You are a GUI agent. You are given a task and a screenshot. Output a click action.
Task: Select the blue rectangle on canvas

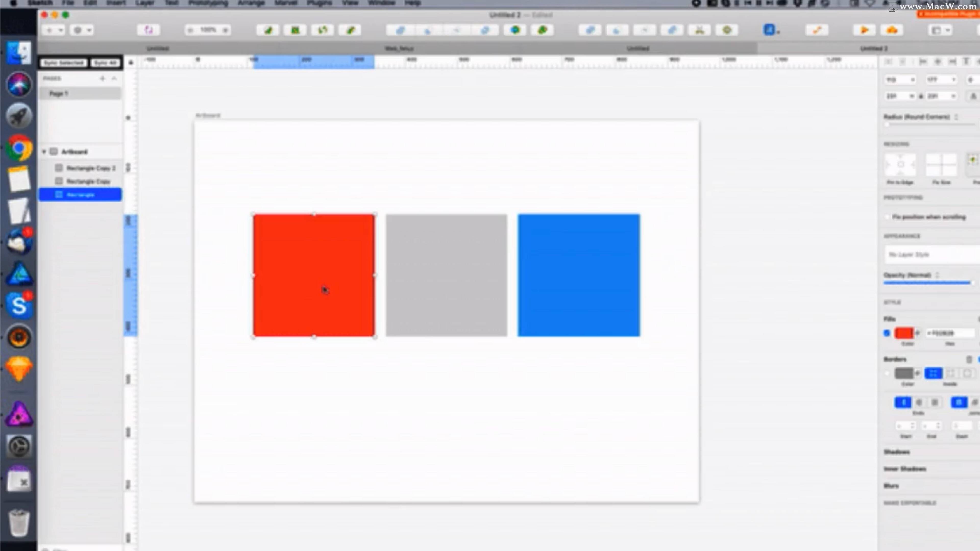579,275
